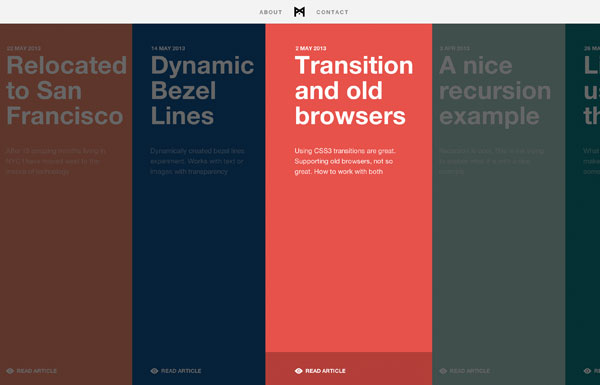The width and height of the screenshot is (600, 385).
Task: Click eye icon in red Transition panel
Action: point(298,371)
